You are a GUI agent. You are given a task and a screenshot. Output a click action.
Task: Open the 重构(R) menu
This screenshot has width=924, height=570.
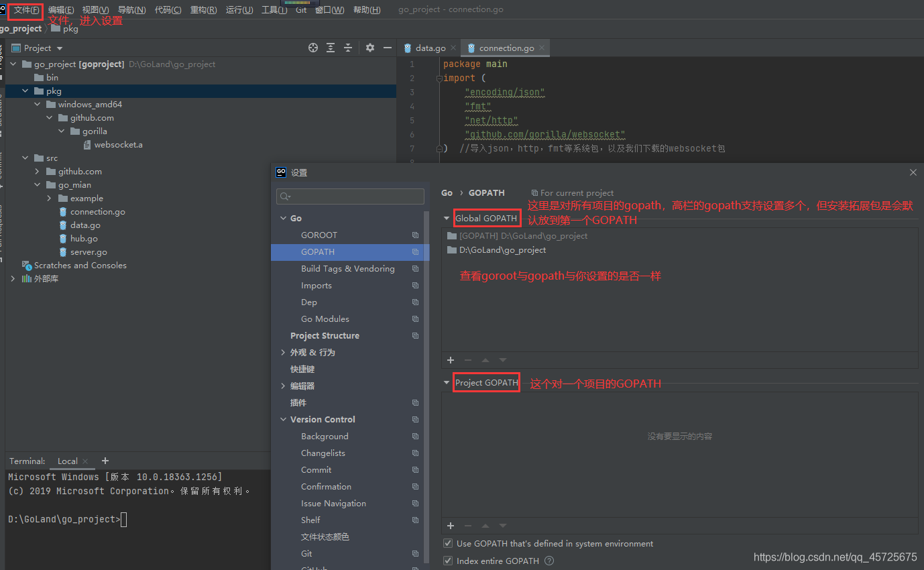pyautogui.click(x=203, y=10)
